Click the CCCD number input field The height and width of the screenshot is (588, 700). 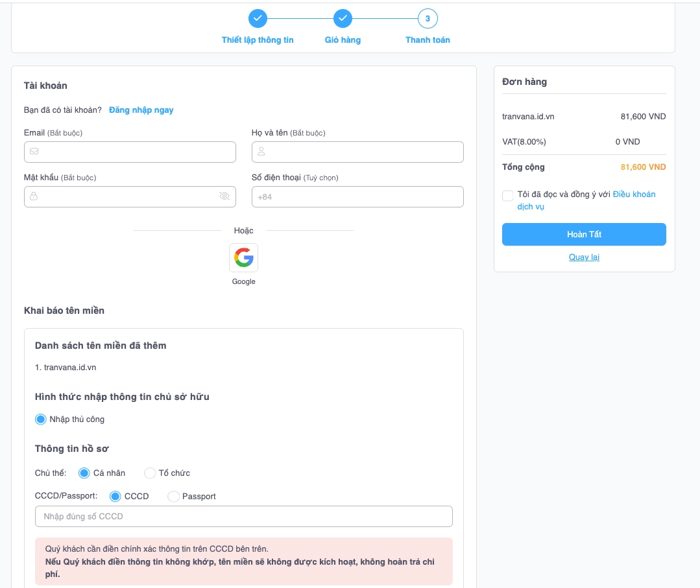click(x=243, y=517)
